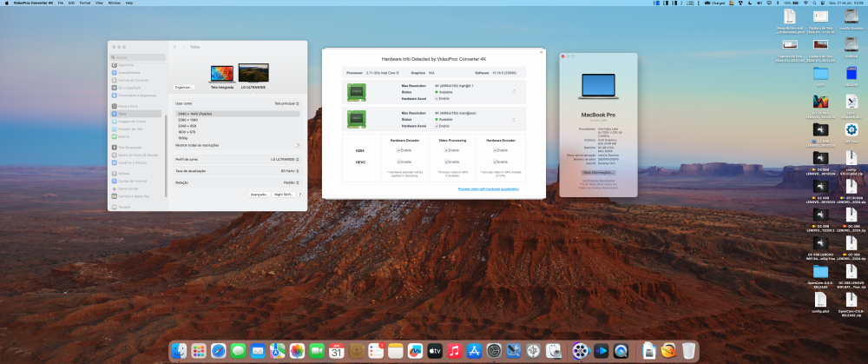The image size is (868, 364).
Task: Click the HEVC chip icon
Action: (x=356, y=119)
